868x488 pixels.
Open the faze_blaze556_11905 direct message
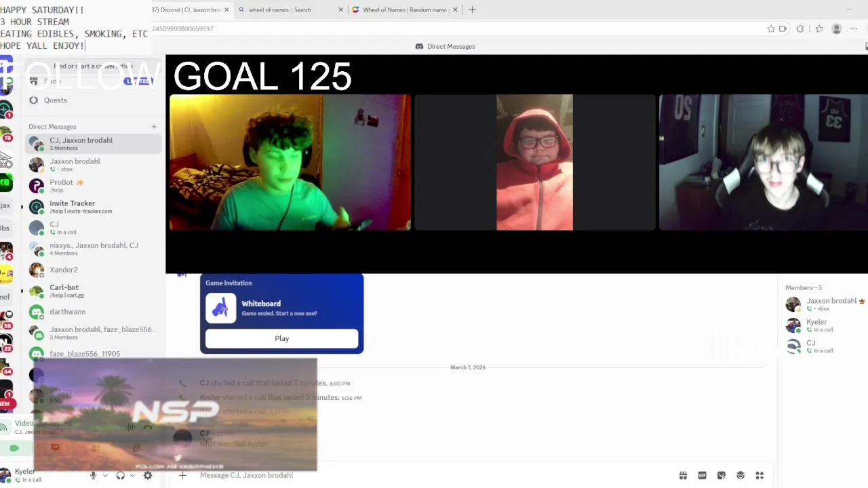pos(94,354)
